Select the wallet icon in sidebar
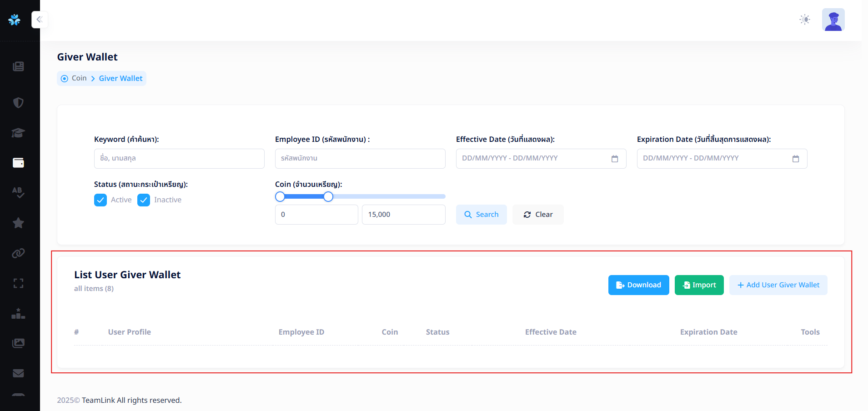 pos(18,163)
